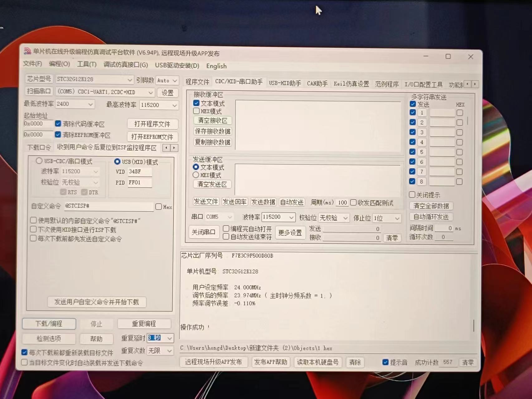Enable 每次下载前都先发送自定义命令
Viewport: 532px width, 399px height.
tap(33, 238)
